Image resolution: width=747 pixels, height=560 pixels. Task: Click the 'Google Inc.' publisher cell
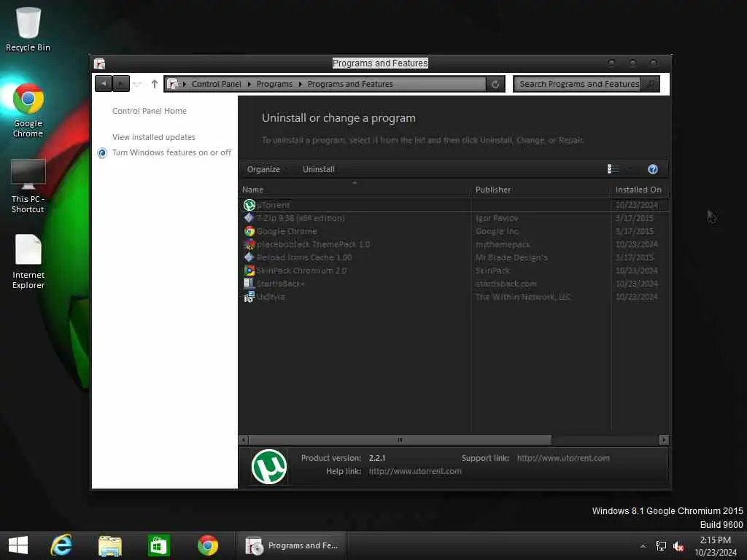(x=497, y=231)
